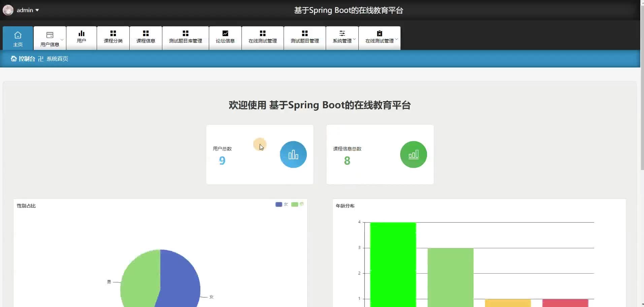This screenshot has height=307, width=644.
Task: Click the blue circular chart icon for 用户总数
Action: click(x=293, y=155)
